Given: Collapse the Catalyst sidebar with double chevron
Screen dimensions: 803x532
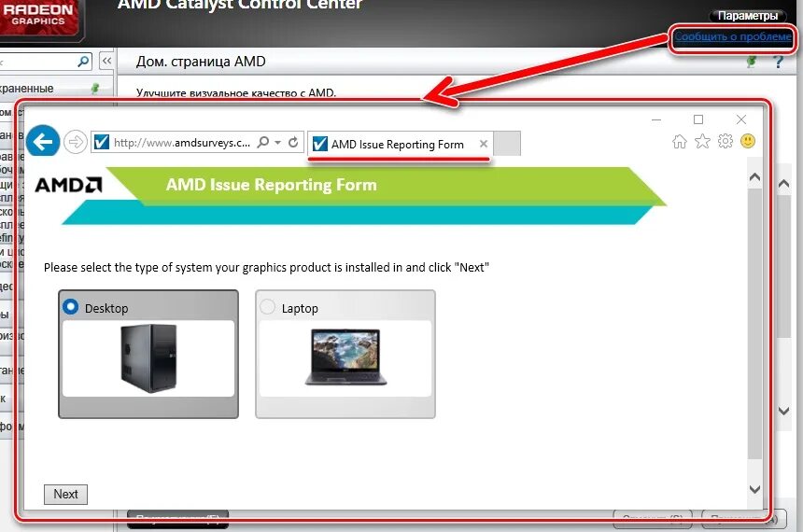Looking at the screenshot, I should (106, 61).
